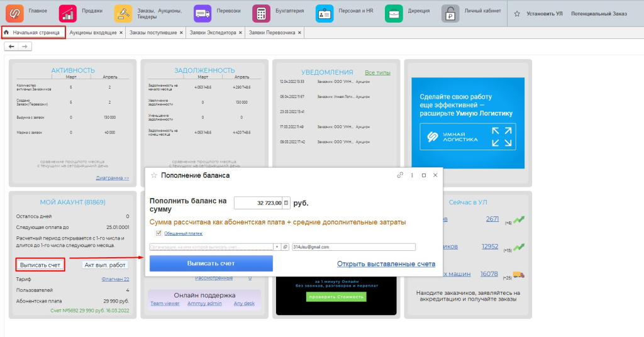This screenshot has height=337, width=644.
Task: Open the Флагман 22 tariff link
Action: [116, 279]
